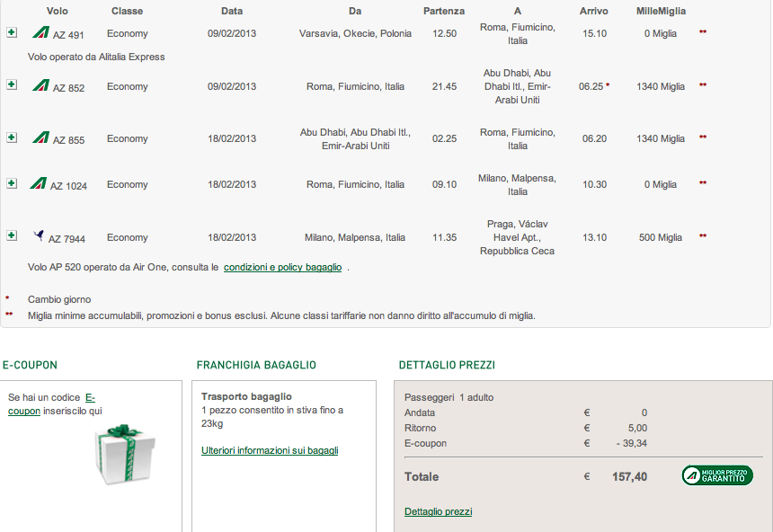Select the 15.10 arrival time

[x=594, y=33]
